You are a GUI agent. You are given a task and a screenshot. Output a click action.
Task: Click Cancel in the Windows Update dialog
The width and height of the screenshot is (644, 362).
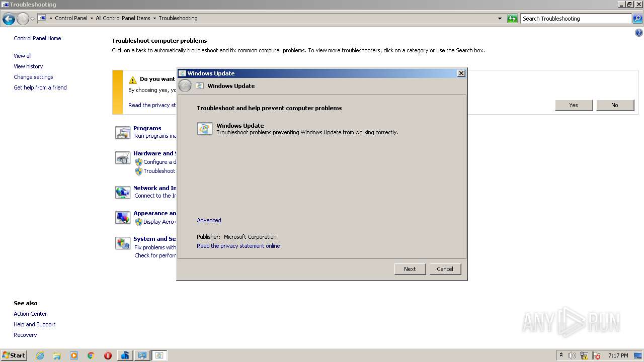click(445, 269)
